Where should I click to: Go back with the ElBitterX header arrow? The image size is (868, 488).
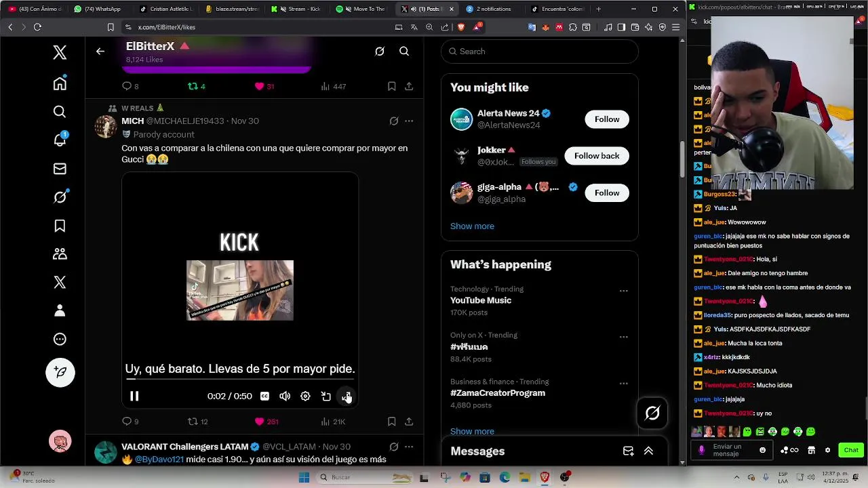click(x=100, y=52)
